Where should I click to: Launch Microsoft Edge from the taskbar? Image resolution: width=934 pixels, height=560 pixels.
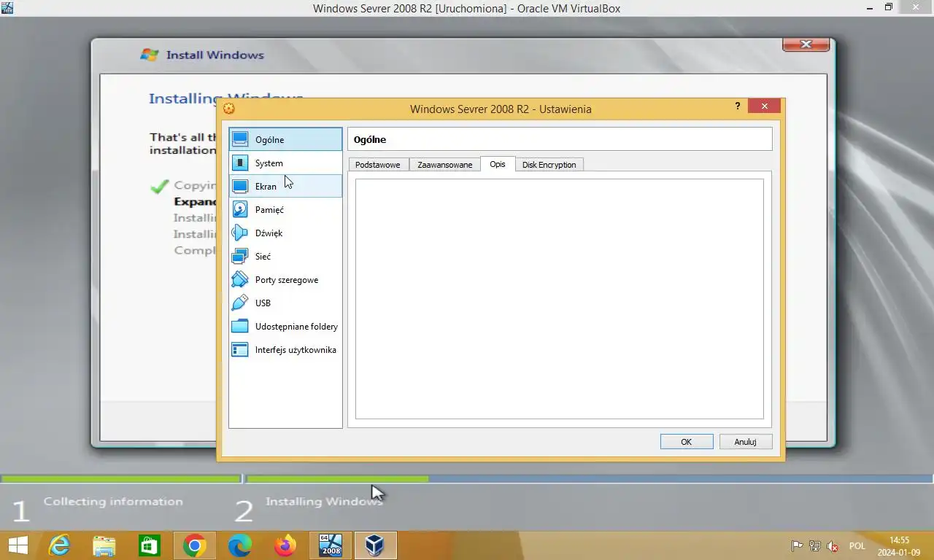point(240,545)
